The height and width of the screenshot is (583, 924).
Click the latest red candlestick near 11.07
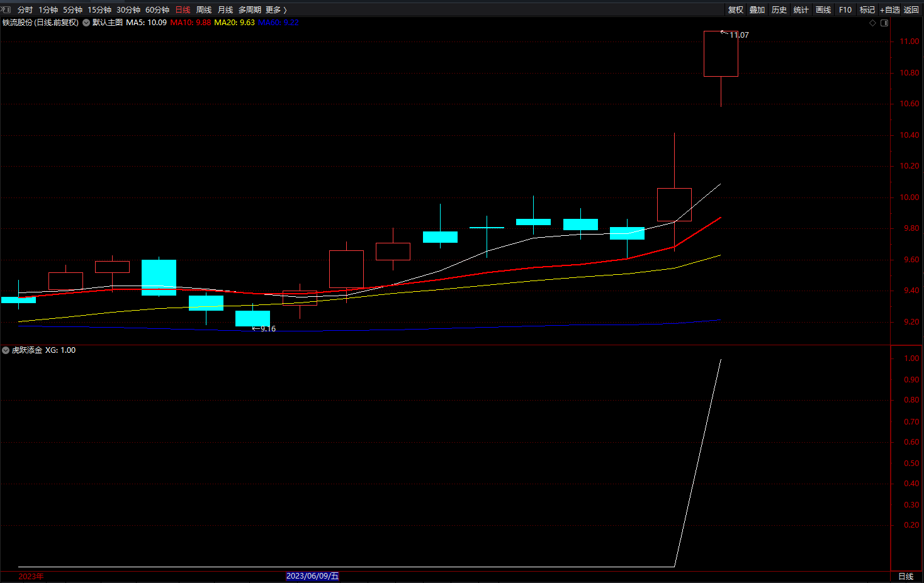pyautogui.click(x=721, y=54)
